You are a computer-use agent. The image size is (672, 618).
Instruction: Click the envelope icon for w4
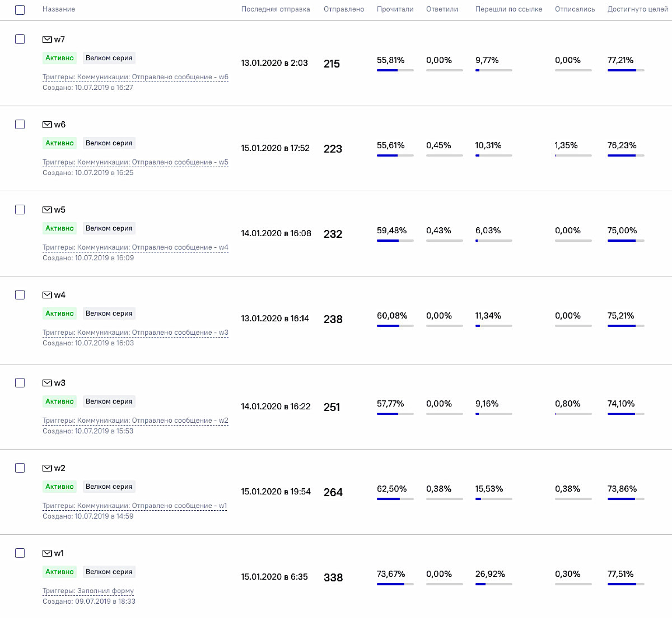[47, 295]
